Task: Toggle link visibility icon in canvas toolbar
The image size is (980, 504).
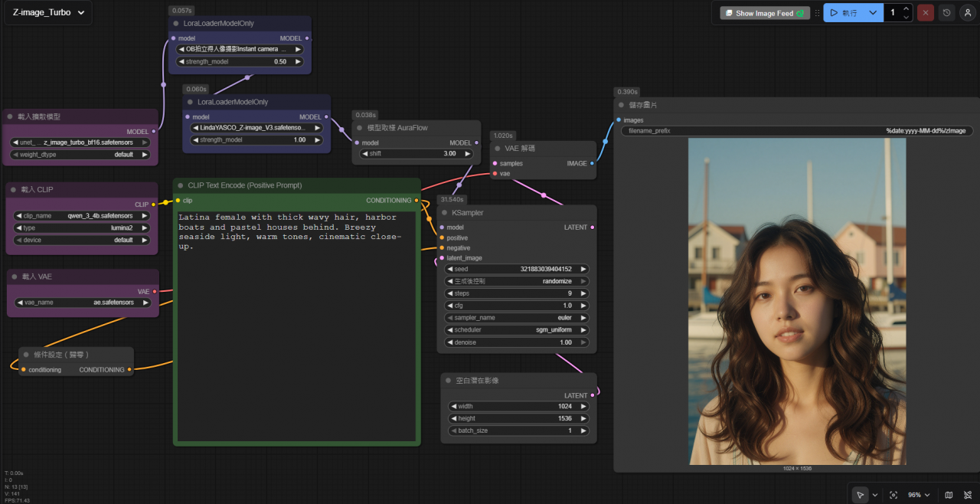Action: click(x=968, y=495)
